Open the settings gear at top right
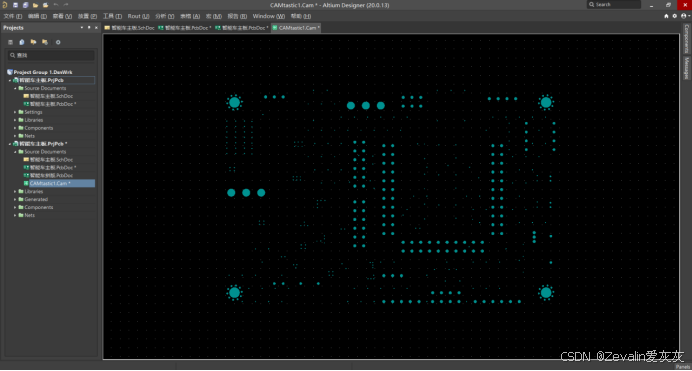The width and height of the screenshot is (692, 371). click(675, 16)
